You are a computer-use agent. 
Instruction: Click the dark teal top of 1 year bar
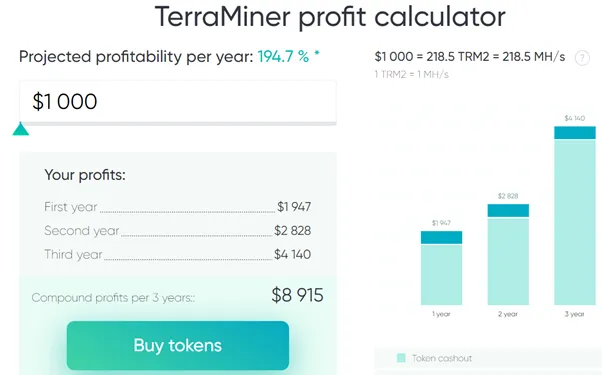tap(441, 237)
